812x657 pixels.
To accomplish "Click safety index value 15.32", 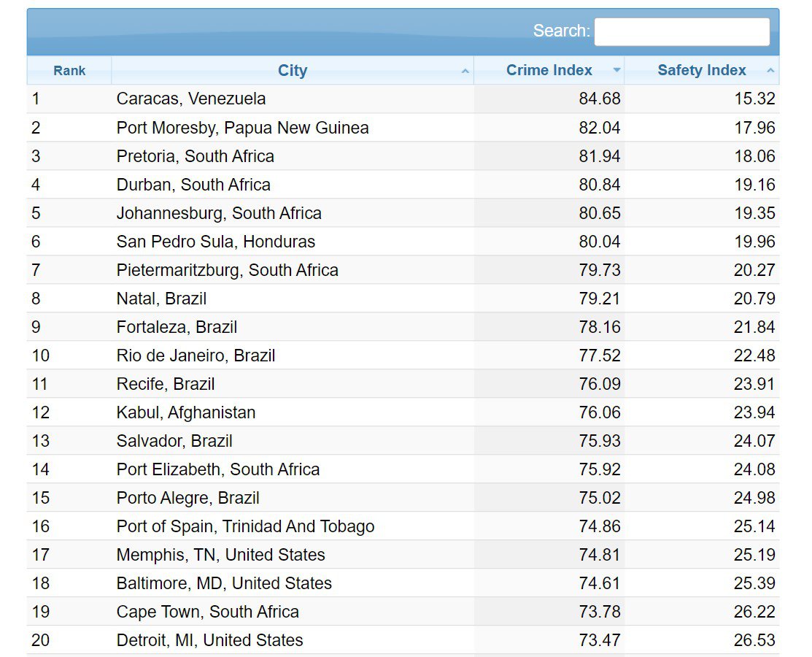I will 754,99.
